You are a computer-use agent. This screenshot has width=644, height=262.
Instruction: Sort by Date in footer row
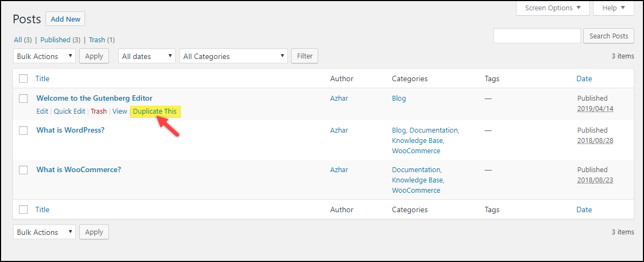584,209
